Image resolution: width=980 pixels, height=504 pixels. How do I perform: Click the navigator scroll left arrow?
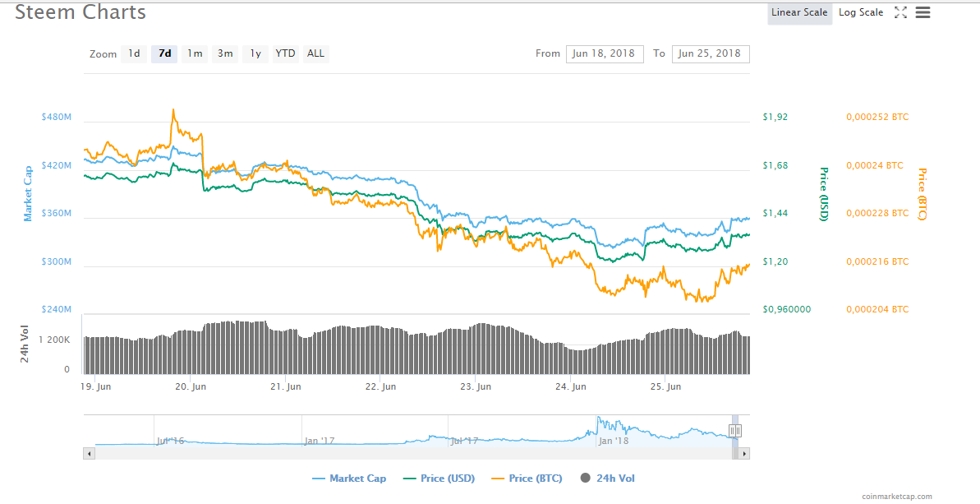coord(90,454)
